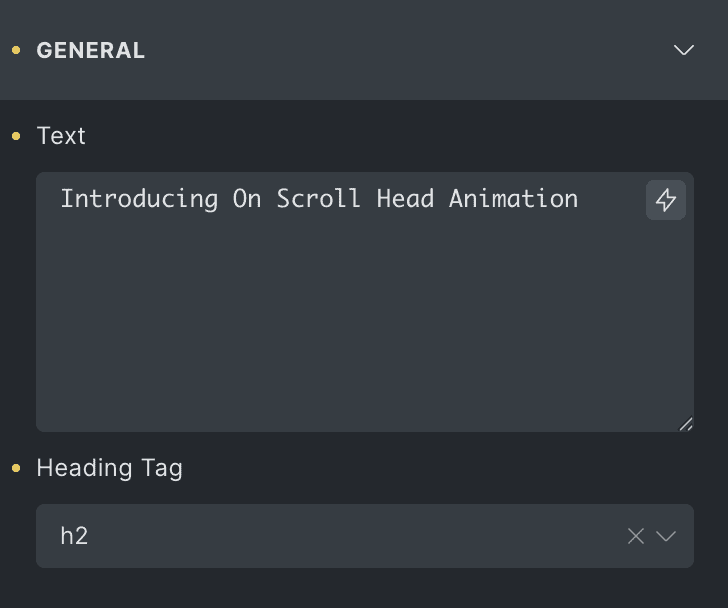Open Heading Tag dropdown arrow
The width and height of the screenshot is (728, 608).
(666, 536)
